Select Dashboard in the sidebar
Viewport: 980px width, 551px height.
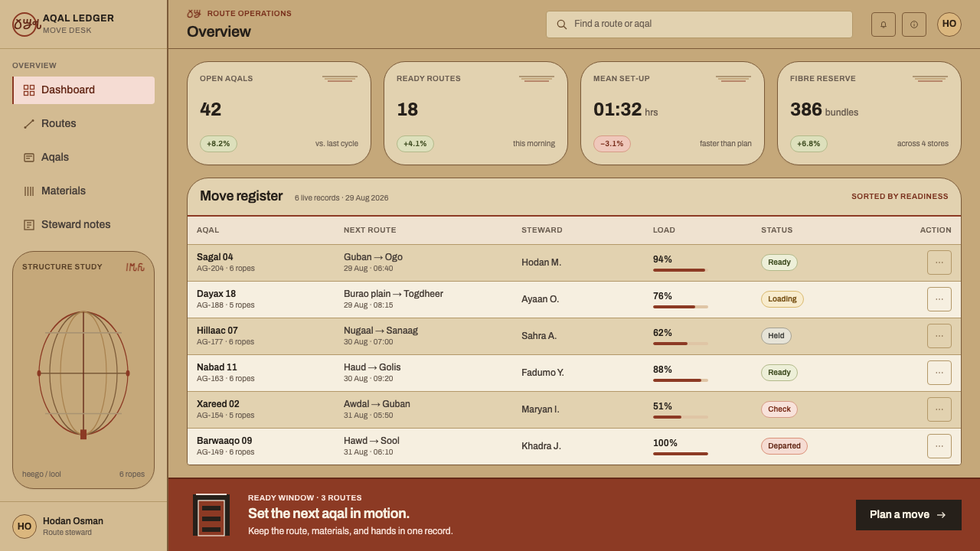coord(83,90)
